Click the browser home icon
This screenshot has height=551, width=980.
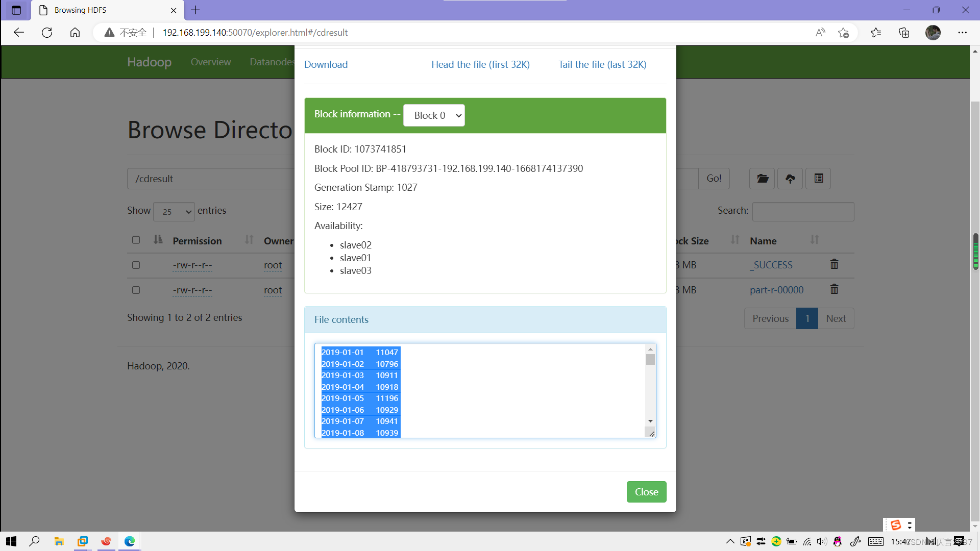[75, 33]
